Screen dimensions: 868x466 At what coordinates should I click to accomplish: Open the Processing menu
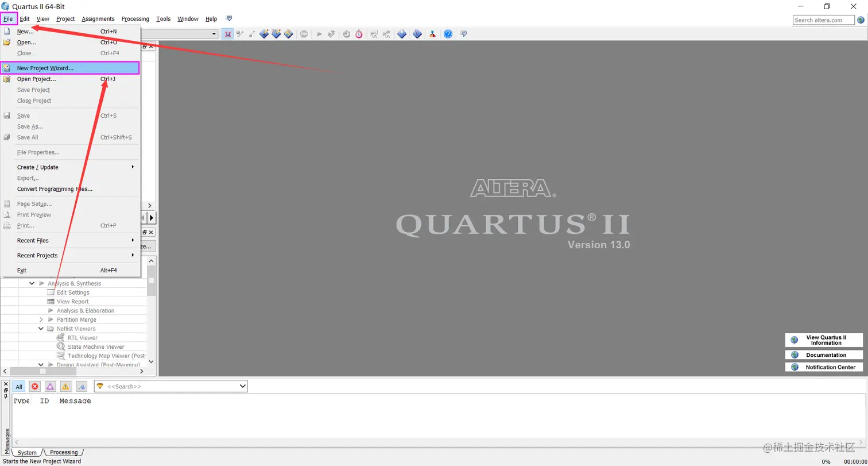(135, 19)
